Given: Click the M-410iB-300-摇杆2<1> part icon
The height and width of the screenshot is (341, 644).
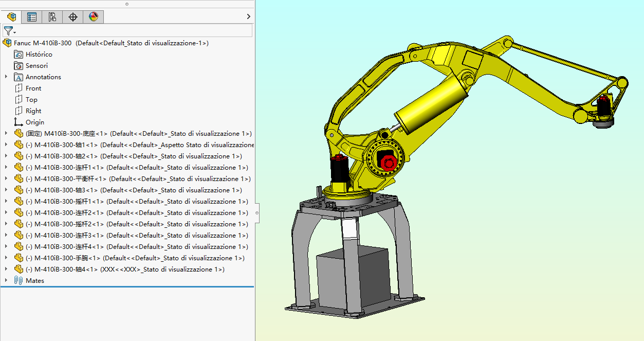Looking at the screenshot, I should pos(19,224).
